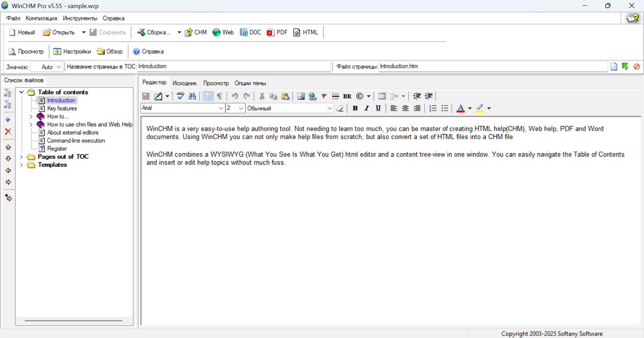Viewport: 644px width, 338px height.
Task: Pick the font color red A swatch
Action: [461, 108]
